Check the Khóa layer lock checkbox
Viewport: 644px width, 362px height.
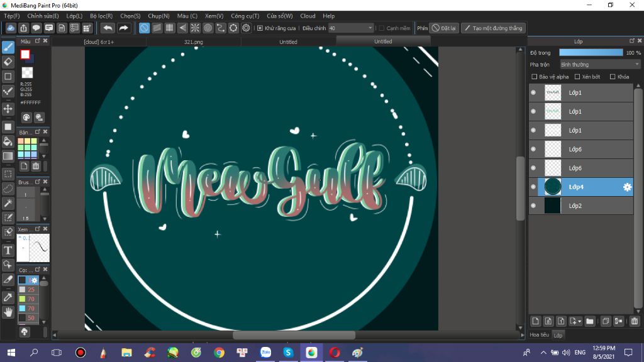(x=613, y=77)
